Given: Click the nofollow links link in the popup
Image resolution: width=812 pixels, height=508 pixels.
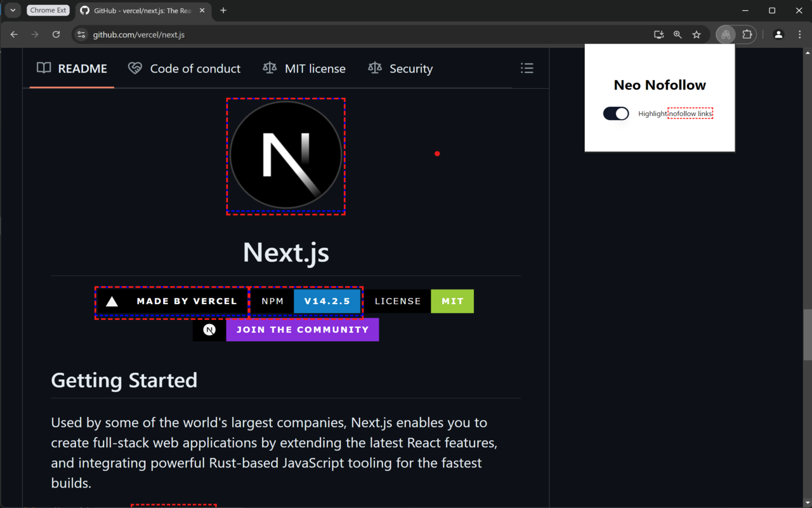Looking at the screenshot, I should [690, 113].
